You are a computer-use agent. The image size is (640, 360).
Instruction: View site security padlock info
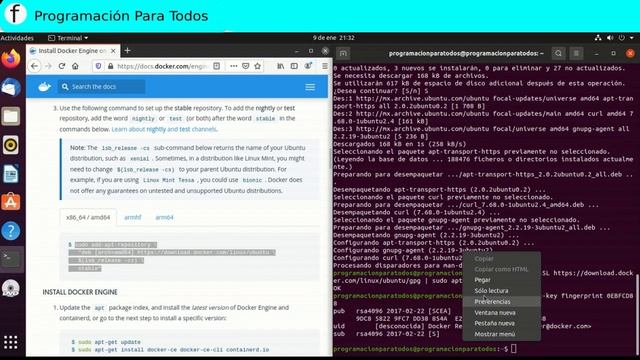(x=110, y=66)
